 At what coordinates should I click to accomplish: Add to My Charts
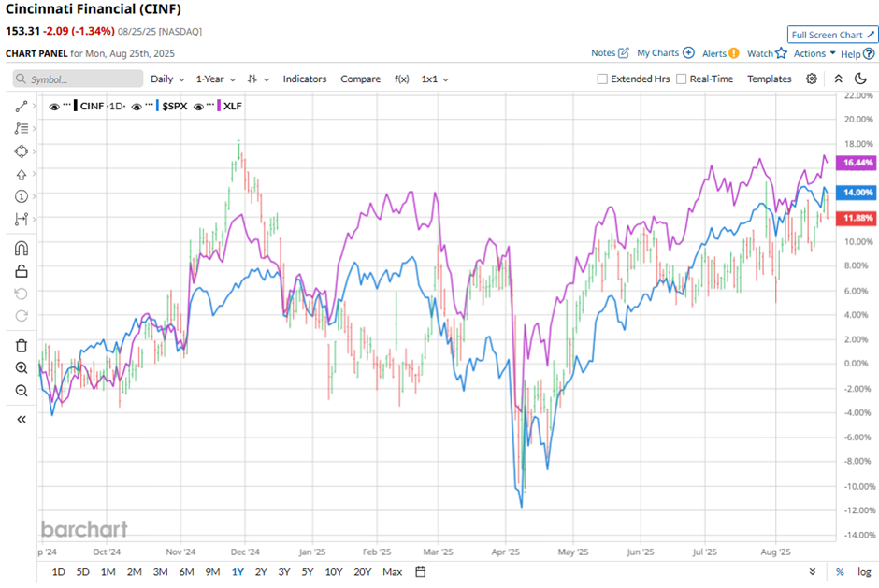coord(666,52)
